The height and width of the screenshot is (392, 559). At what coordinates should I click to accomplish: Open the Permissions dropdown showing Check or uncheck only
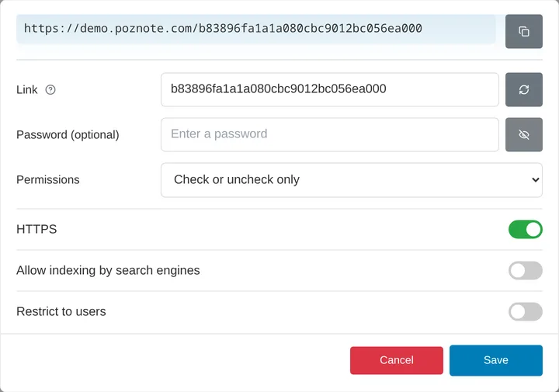click(x=352, y=180)
